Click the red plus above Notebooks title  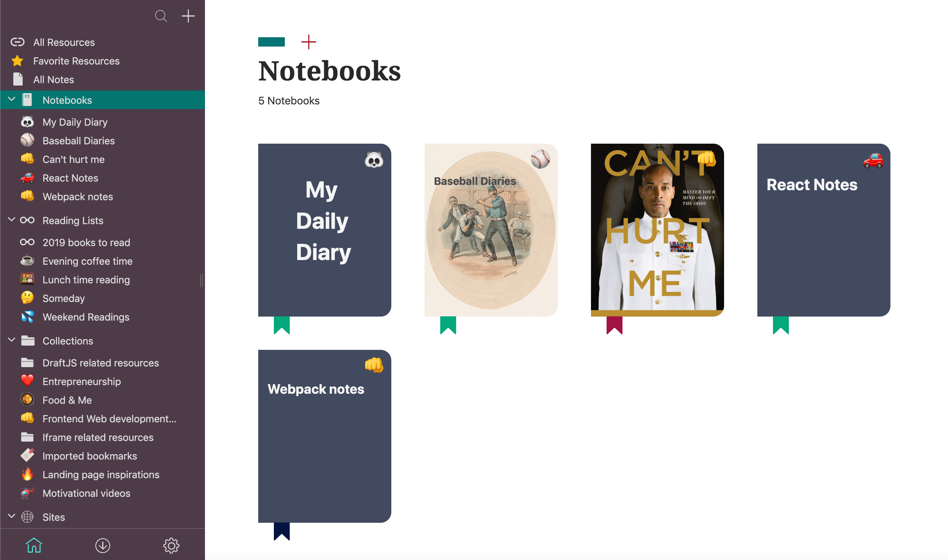[x=308, y=42]
